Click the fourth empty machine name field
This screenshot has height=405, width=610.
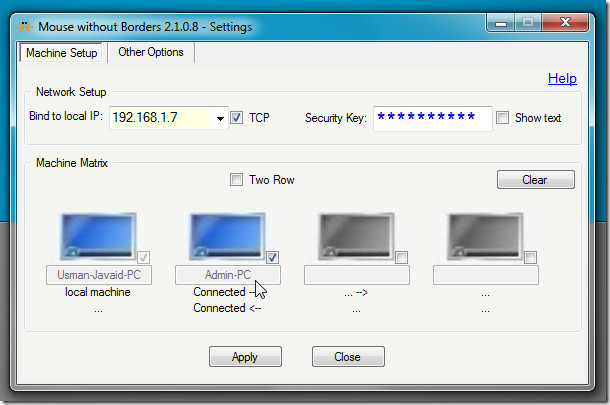pyautogui.click(x=486, y=275)
